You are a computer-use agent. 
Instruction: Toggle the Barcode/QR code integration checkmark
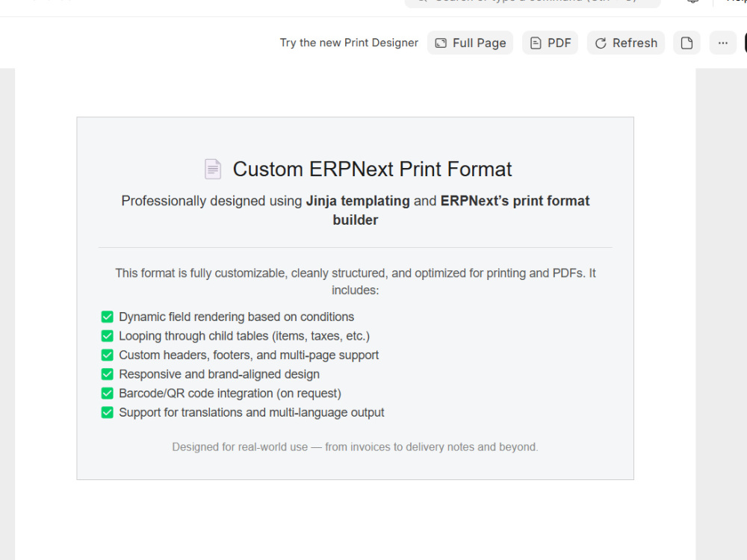[x=107, y=393]
